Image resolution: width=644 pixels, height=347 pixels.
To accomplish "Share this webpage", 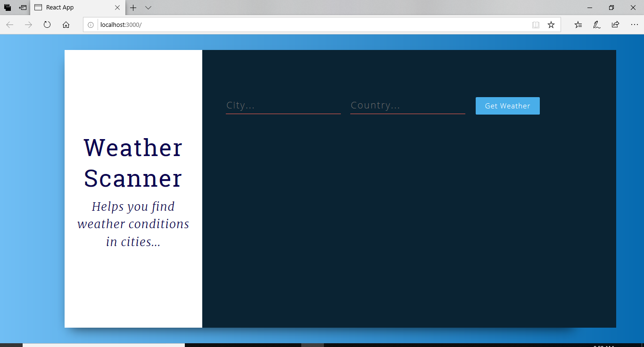I will 615,25.
